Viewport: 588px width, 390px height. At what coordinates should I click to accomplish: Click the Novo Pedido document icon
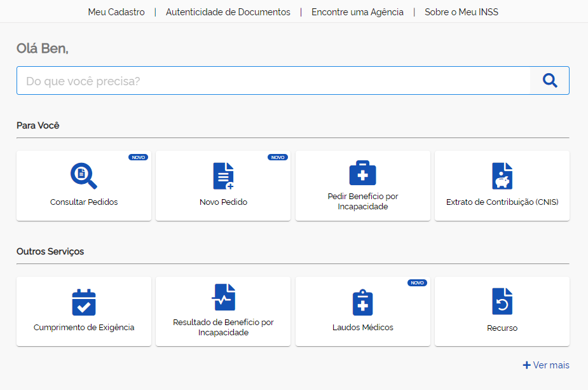(x=224, y=176)
